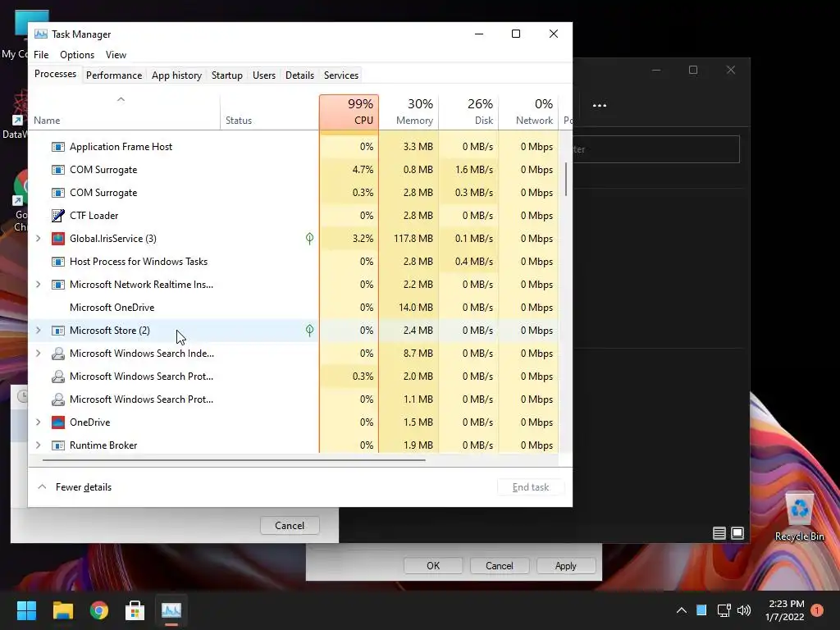Switch to the Startup tab
Screen dimensions: 840x630
click(x=227, y=75)
